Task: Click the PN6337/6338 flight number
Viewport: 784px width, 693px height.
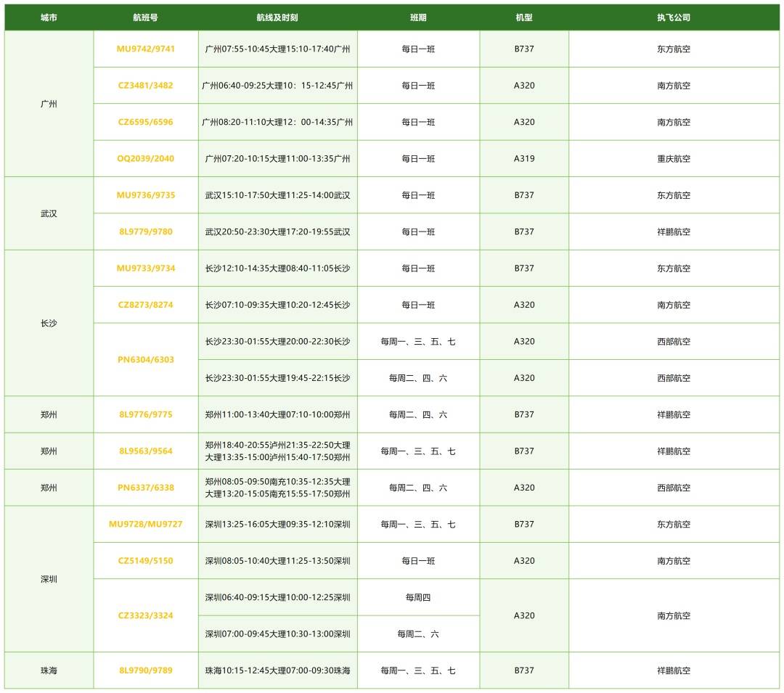Action: pos(146,488)
